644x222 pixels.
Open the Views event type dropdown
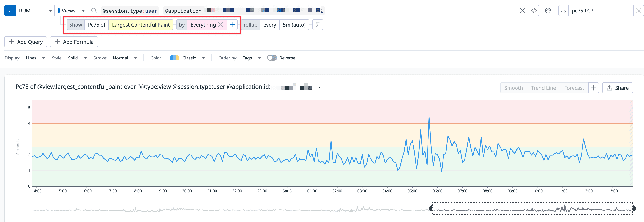point(71,11)
